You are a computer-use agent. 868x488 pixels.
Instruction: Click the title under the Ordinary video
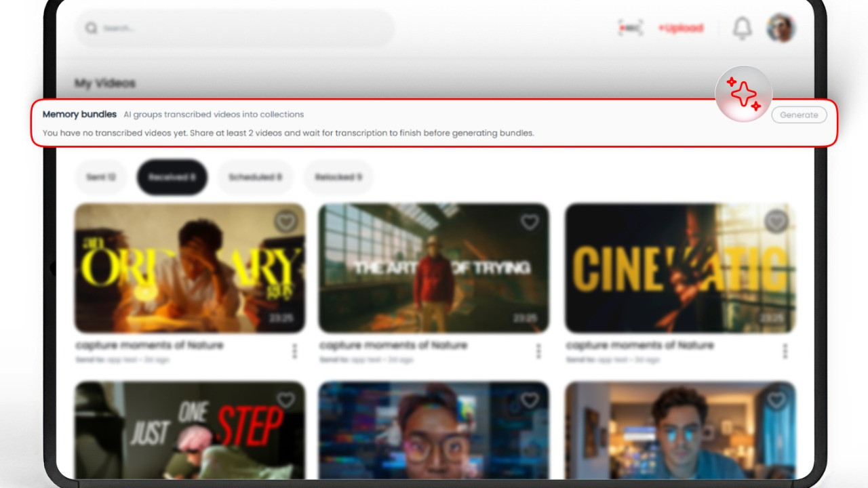point(149,345)
